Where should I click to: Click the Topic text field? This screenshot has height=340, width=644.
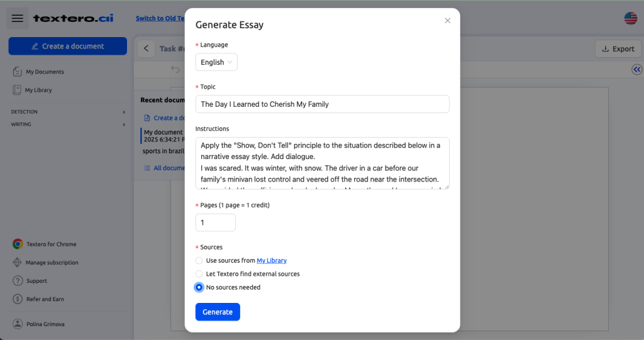pos(323,104)
